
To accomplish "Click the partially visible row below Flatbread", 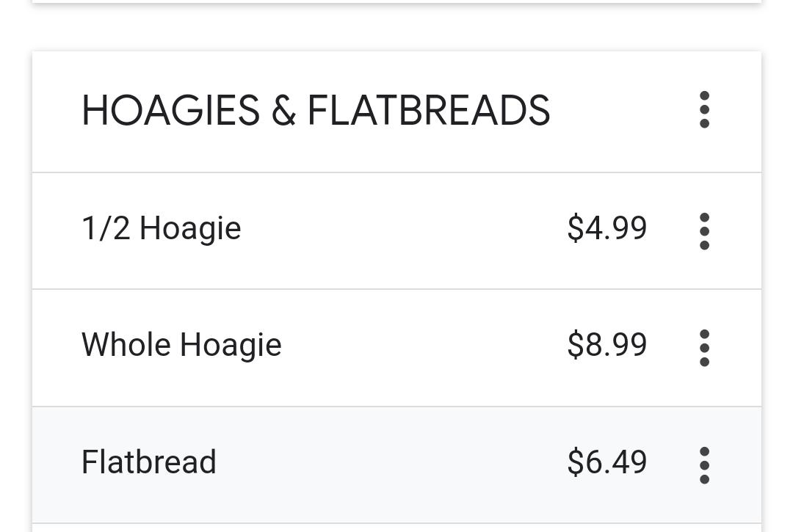I will tap(396, 528).
